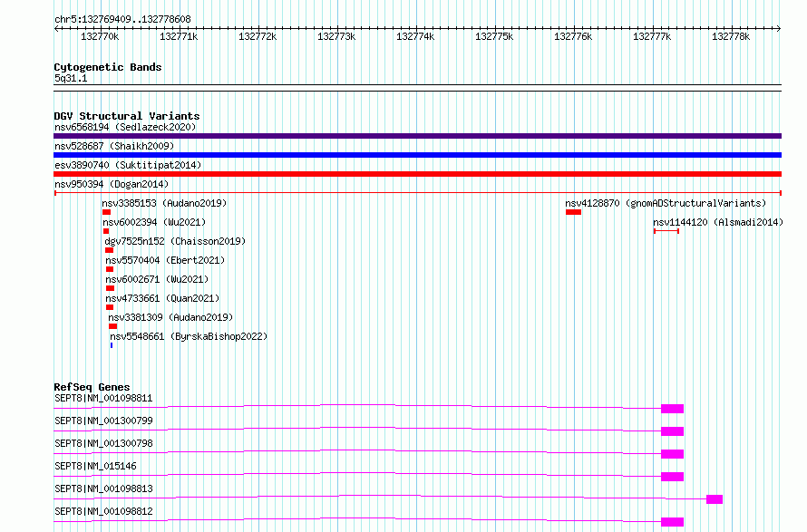Open the nsv528687 (Shaikh2009) label
Image resolution: width=807 pixels, height=532 pixels.
(114, 146)
